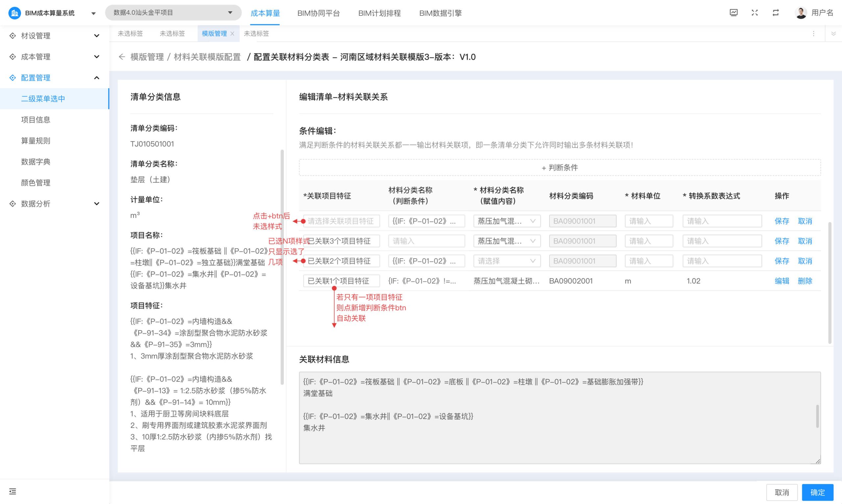This screenshot has width=842, height=504.
Task: Click the switch/refresh arrows icon in header
Action: tap(776, 13)
